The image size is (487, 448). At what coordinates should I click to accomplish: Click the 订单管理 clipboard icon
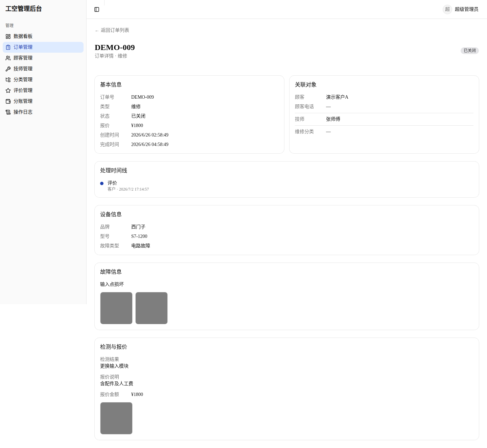pos(8,47)
